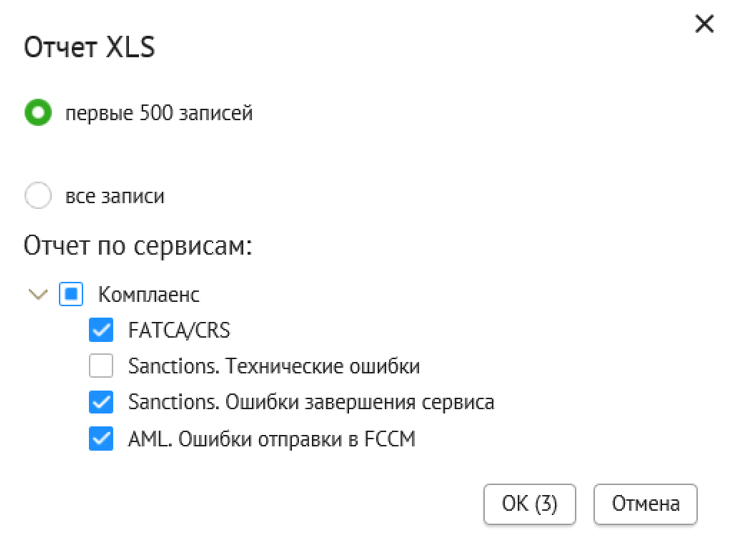The height and width of the screenshot is (560, 732).
Task: Select the 'первые 500 записей' radio button
Action: coord(38,113)
